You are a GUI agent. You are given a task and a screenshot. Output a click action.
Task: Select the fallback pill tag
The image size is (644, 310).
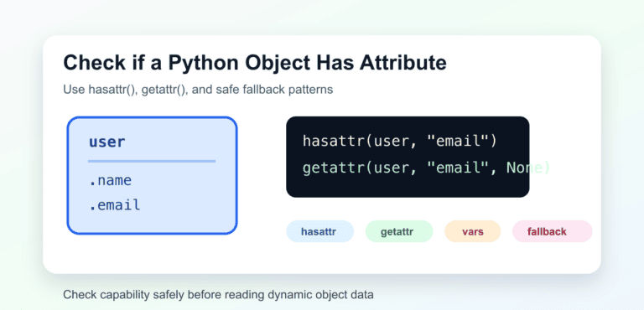(552, 231)
